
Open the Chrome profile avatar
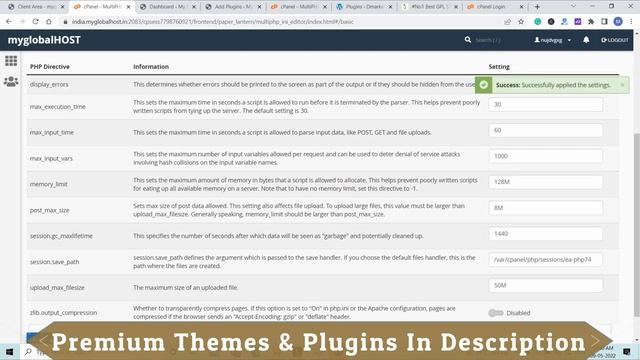tap(618, 22)
